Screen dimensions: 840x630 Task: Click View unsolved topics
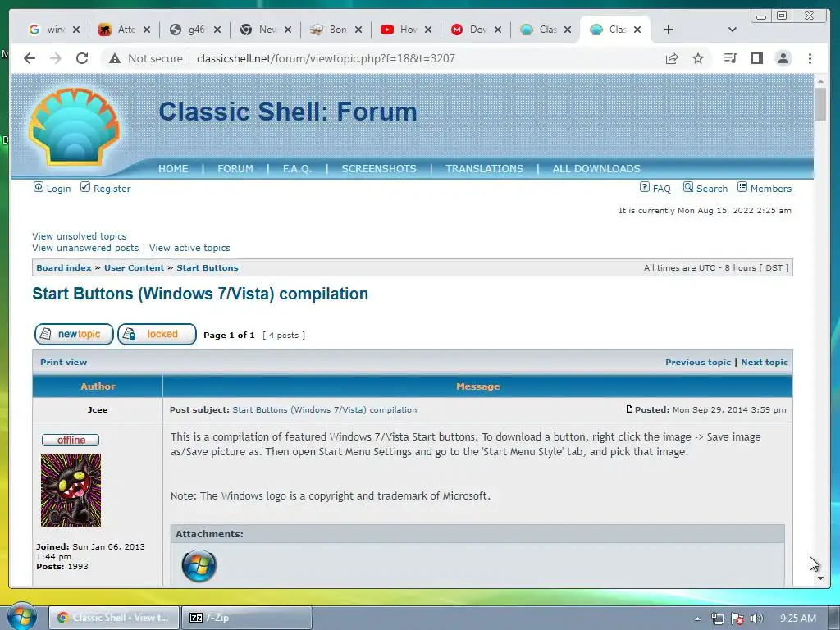tap(80, 236)
